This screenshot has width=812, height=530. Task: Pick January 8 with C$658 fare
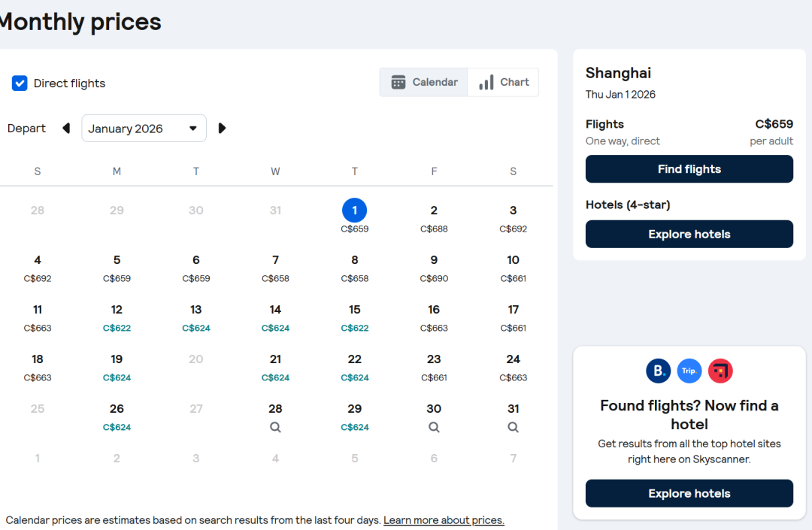354,268
